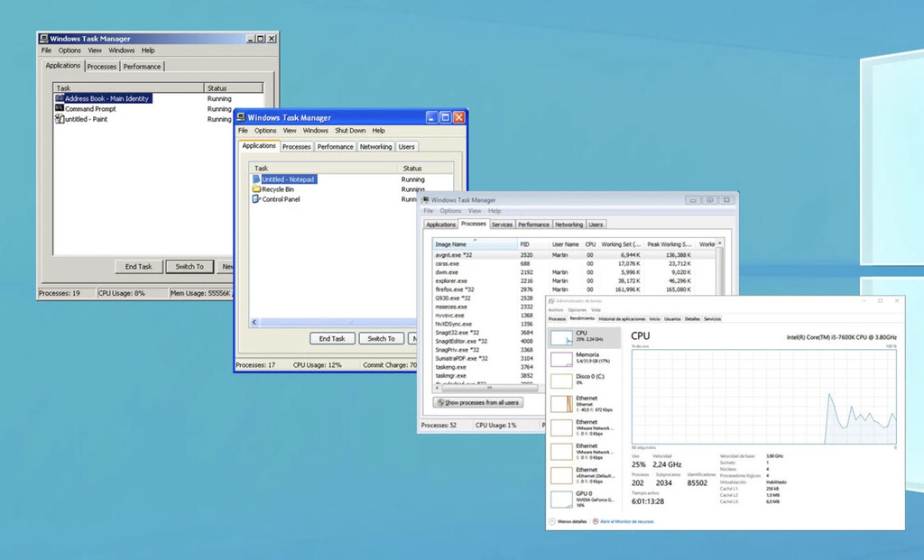The height and width of the screenshot is (560, 924).
Task: Switch to the Networking tab in XP Task Manager
Action: 375,146
